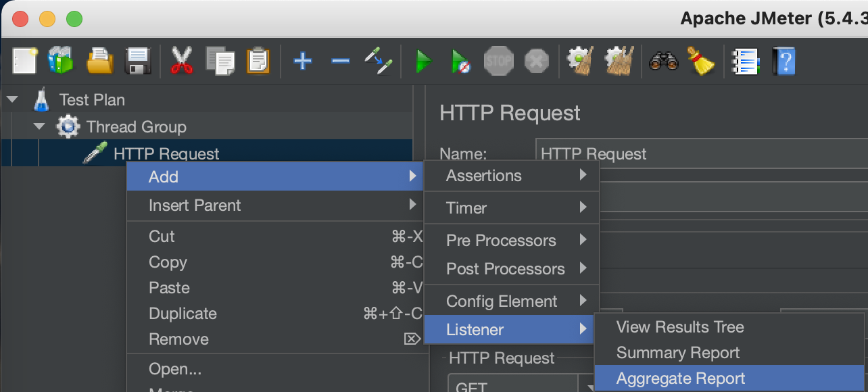Open the Assertions submenu
The height and width of the screenshot is (392, 868).
(x=512, y=176)
